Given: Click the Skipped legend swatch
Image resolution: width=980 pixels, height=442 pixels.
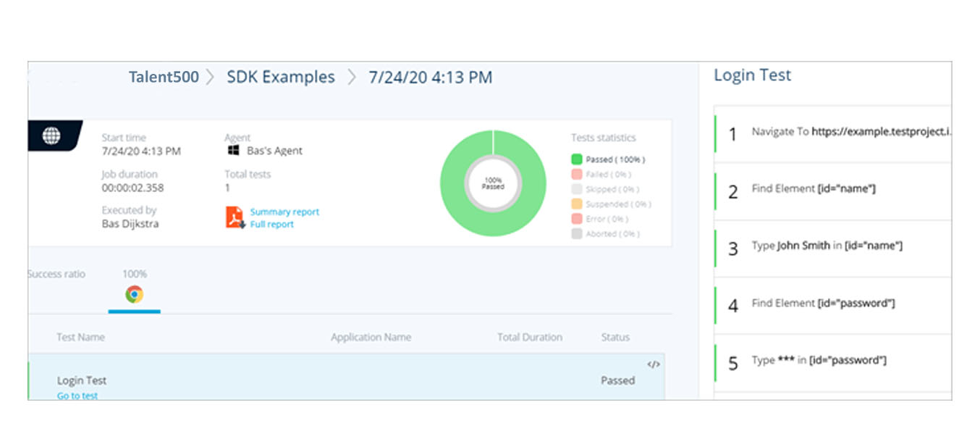Looking at the screenshot, I should pos(577,189).
